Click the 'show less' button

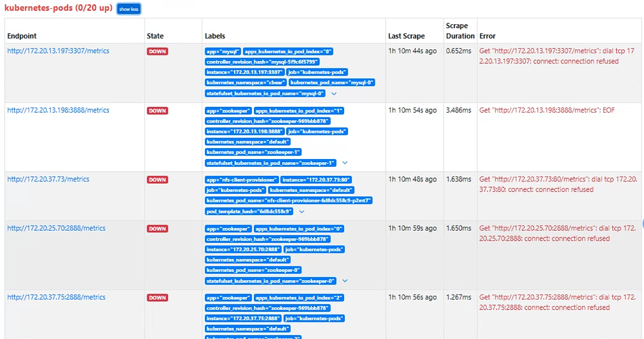[x=128, y=9]
